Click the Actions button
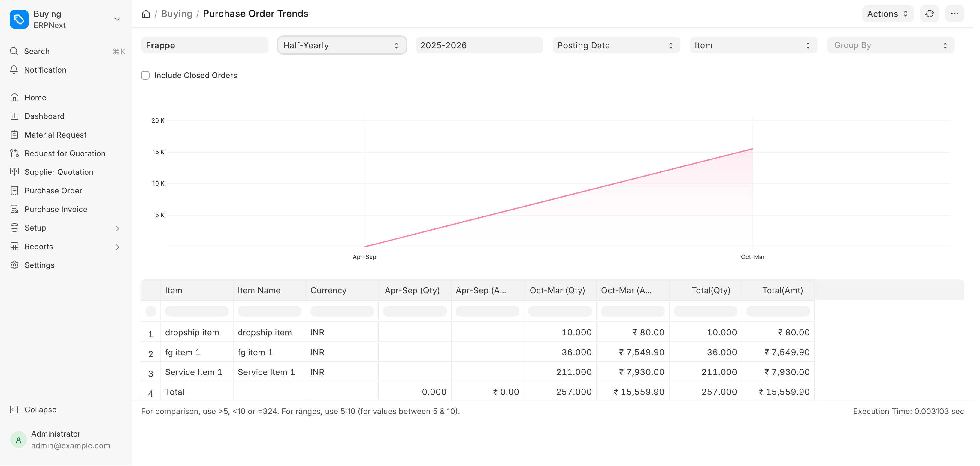This screenshot has width=980, height=466. click(888, 14)
